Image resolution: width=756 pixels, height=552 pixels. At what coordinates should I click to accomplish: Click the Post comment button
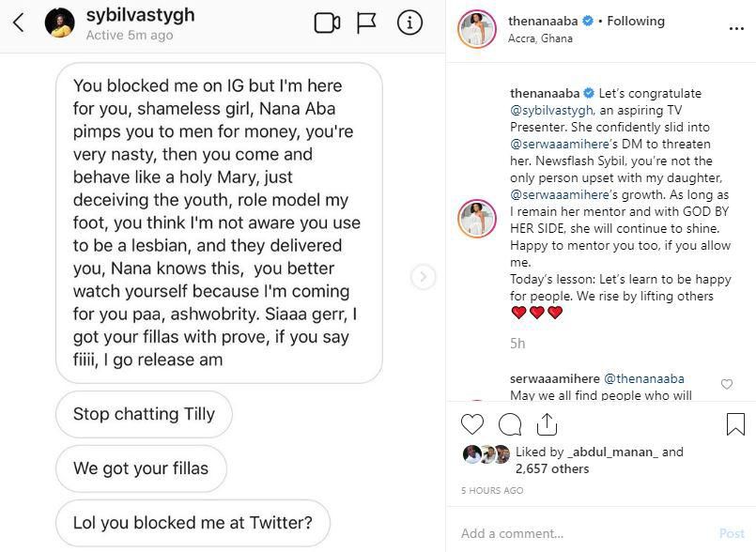(x=732, y=533)
